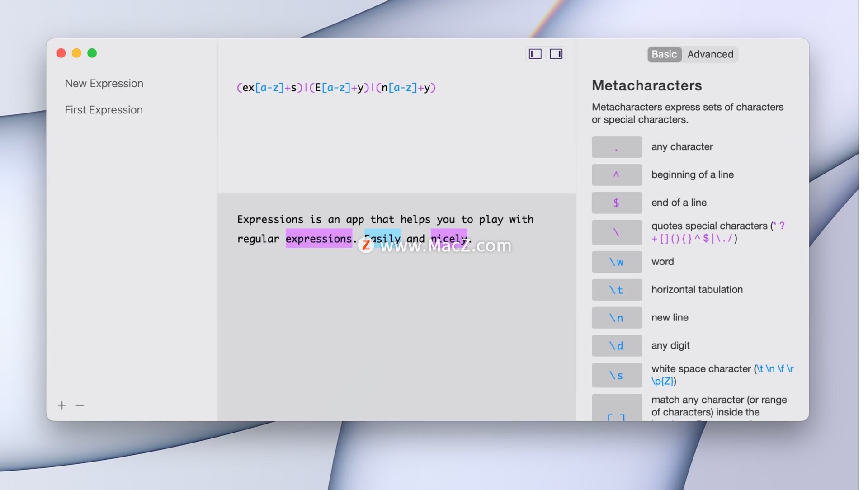
Task: Add new expression with plus button
Action: pyautogui.click(x=62, y=405)
